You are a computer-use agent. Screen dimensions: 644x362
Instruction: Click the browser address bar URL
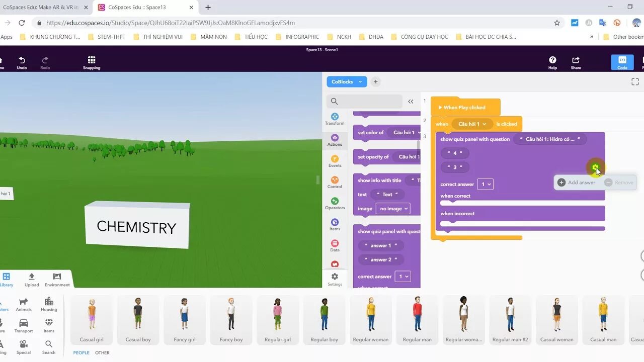click(171, 23)
